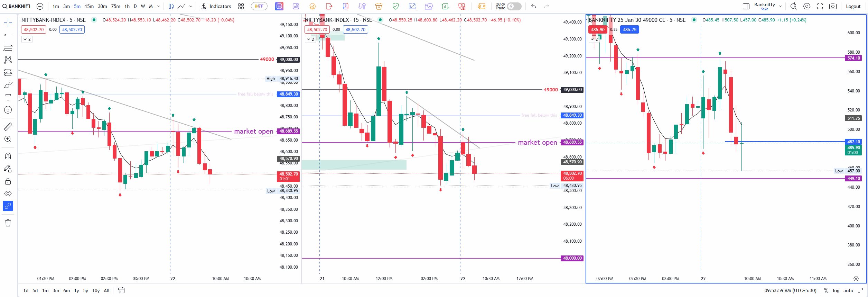This screenshot has width=868, height=297.
Task: Click the blue up-down arrows icon
Action: [362, 6]
